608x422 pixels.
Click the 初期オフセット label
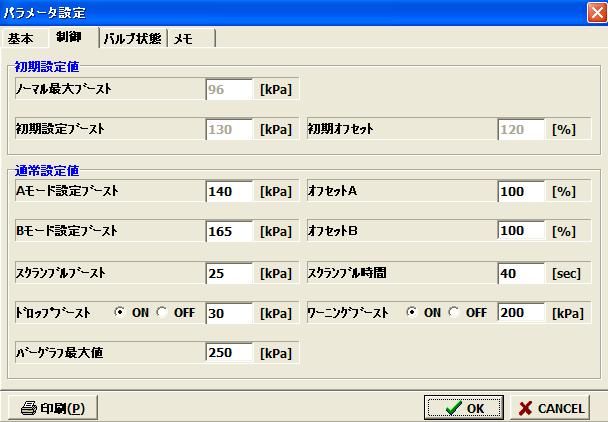[x=340, y=129]
